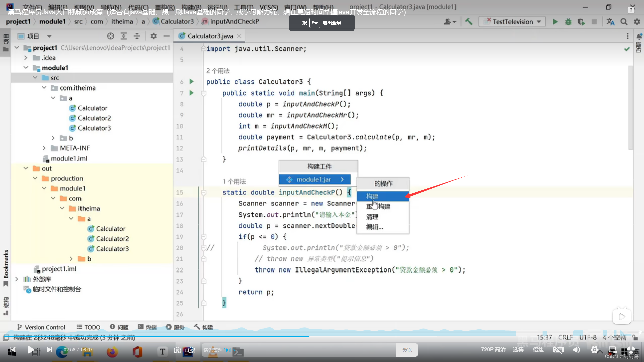
Task: Click select opened file target icon
Action: point(111,36)
